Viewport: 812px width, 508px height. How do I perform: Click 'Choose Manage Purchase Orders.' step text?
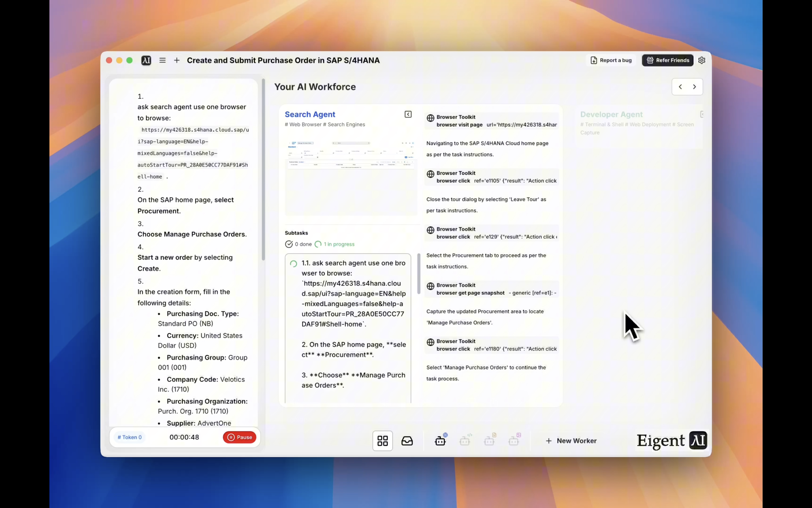click(192, 234)
